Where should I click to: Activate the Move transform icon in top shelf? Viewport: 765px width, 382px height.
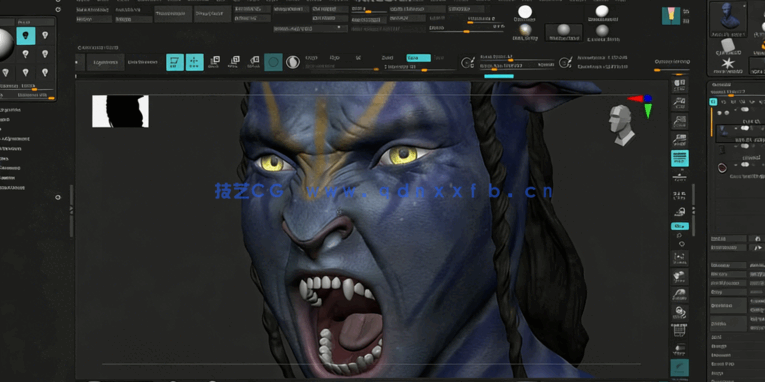click(x=214, y=62)
